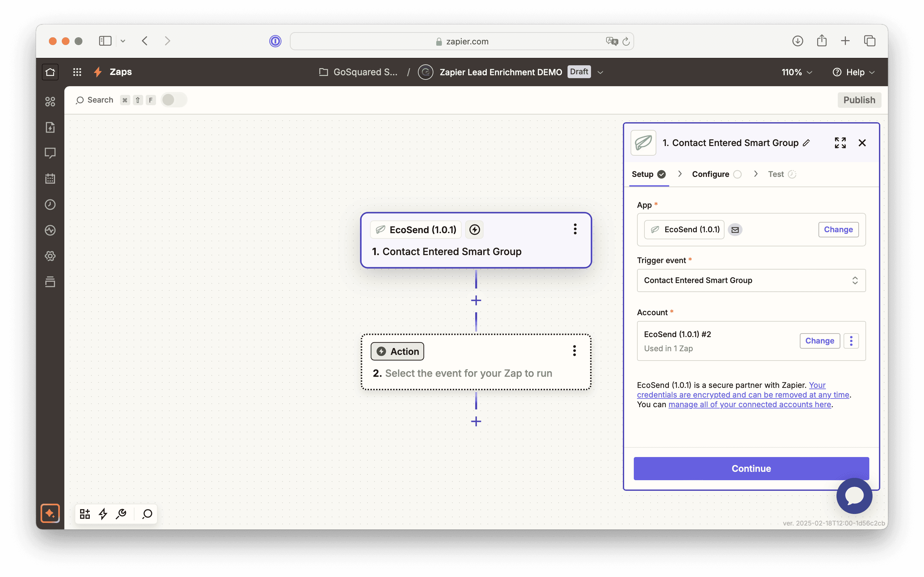Click the Zaps lightning bolt icon
The image size is (924, 577).
98,72
